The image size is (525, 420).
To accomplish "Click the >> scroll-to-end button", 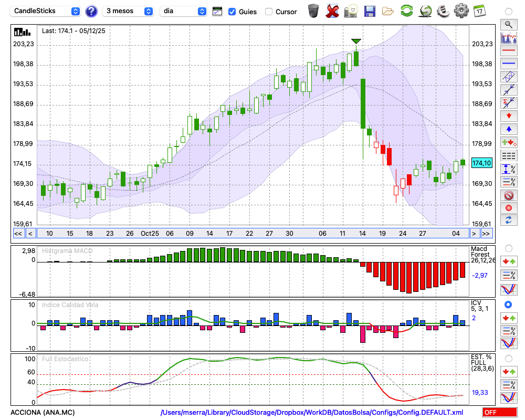I will click(x=486, y=234).
